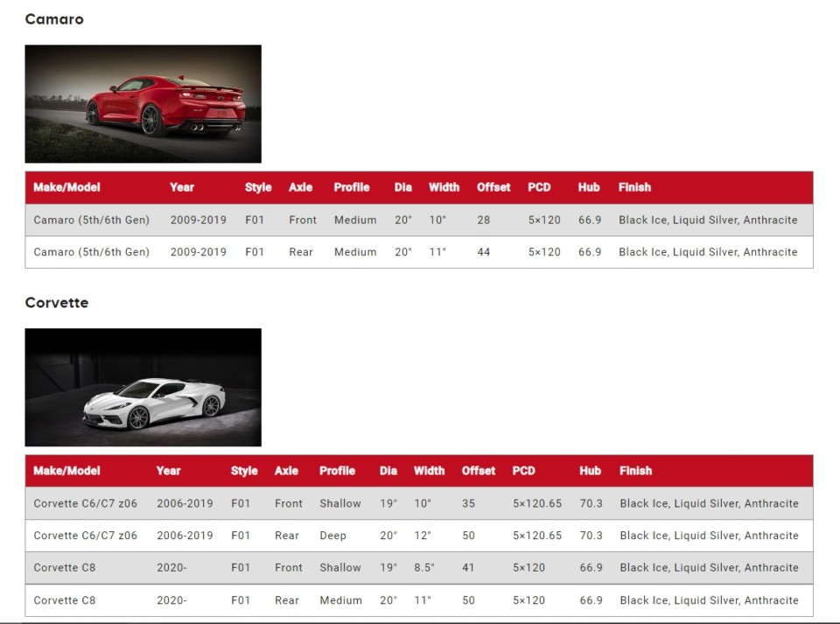Click Finish header in Corvette table
The height and width of the screenshot is (624, 840).
point(636,471)
